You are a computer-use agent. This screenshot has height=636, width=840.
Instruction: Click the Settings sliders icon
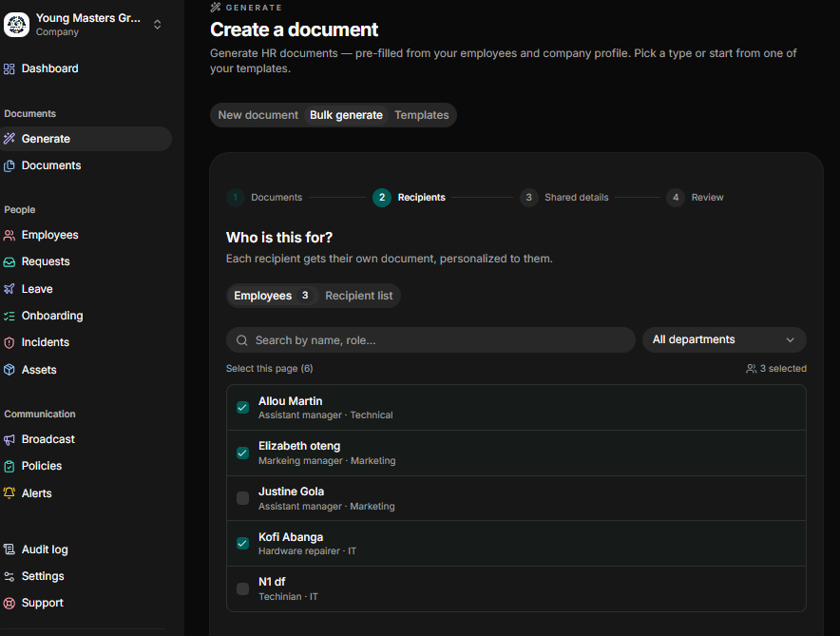point(10,576)
